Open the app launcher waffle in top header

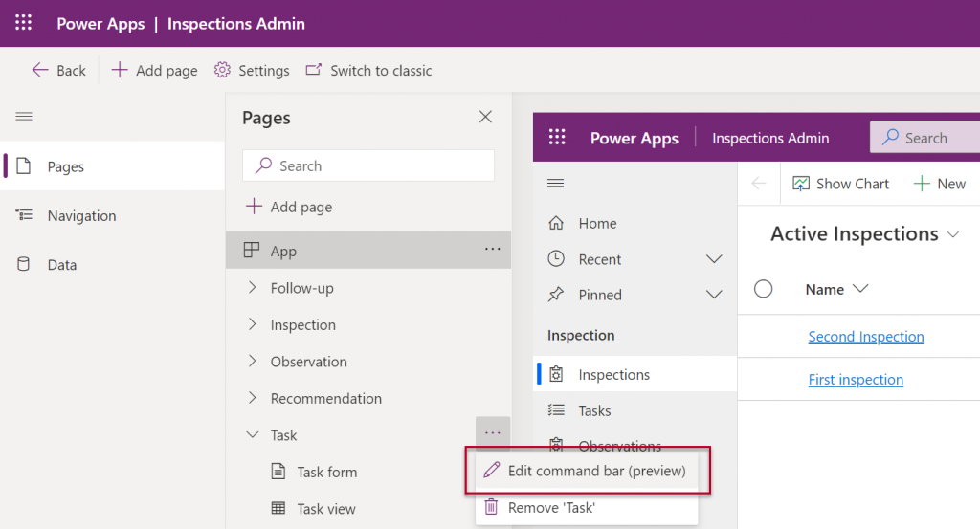(23, 23)
